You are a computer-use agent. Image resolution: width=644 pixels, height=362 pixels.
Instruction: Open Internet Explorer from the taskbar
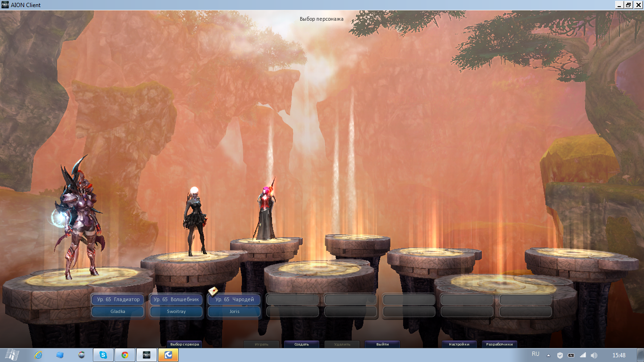39,355
